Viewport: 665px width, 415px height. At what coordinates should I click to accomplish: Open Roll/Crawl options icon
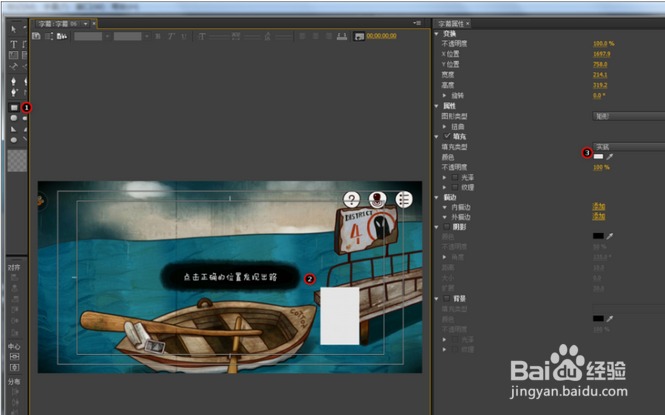pyautogui.click(x=49, y=36)
